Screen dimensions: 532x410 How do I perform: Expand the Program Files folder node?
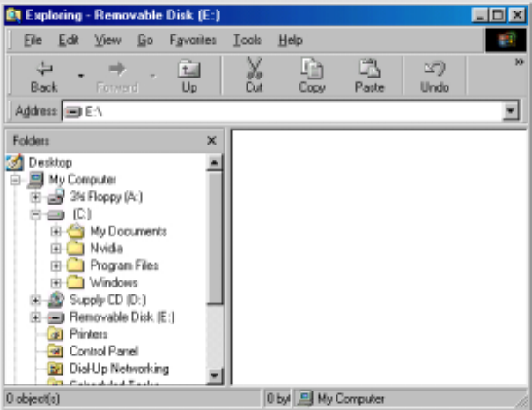[x=56, y=265]
